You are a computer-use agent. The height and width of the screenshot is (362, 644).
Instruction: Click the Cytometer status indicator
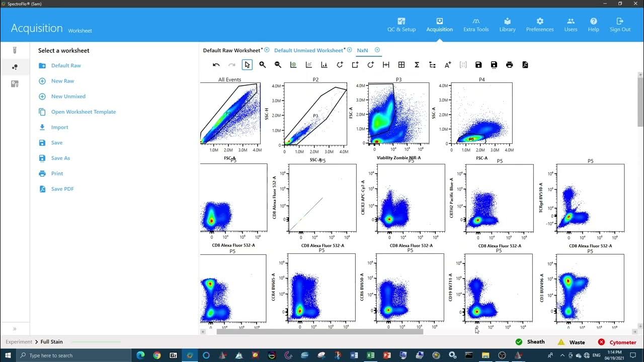pyautogui.click(x=617, y=342)
